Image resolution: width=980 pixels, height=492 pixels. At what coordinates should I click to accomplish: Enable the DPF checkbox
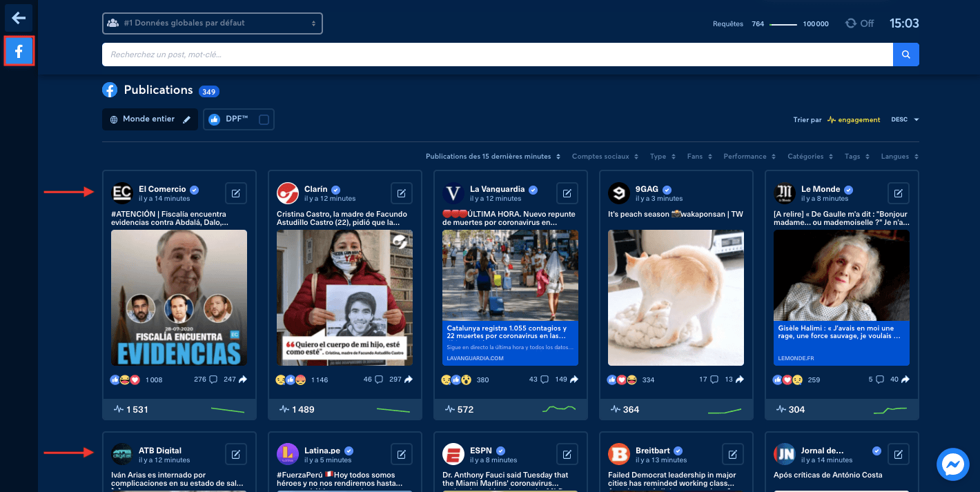coord(264,119)
